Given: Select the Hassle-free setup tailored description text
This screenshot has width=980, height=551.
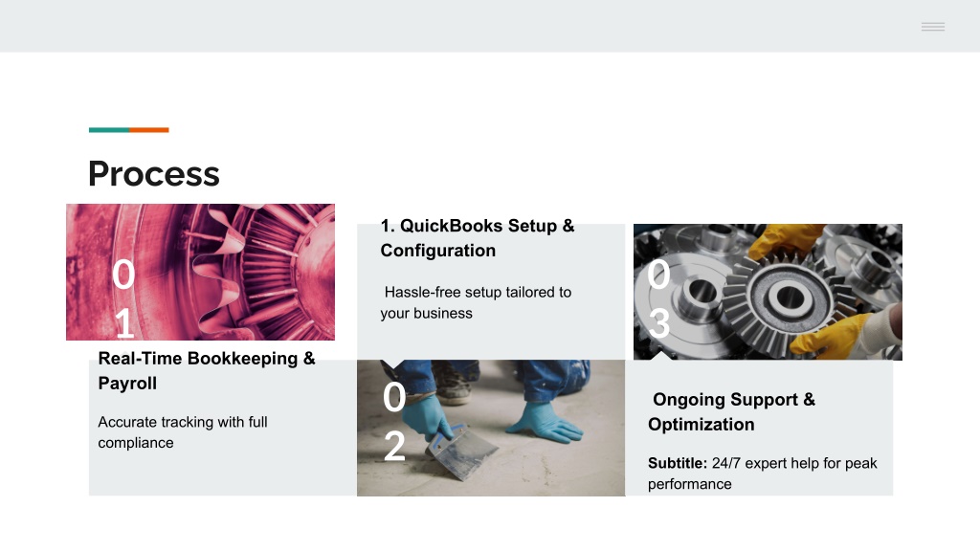Looking at the screenshot, I should point(477,302).
